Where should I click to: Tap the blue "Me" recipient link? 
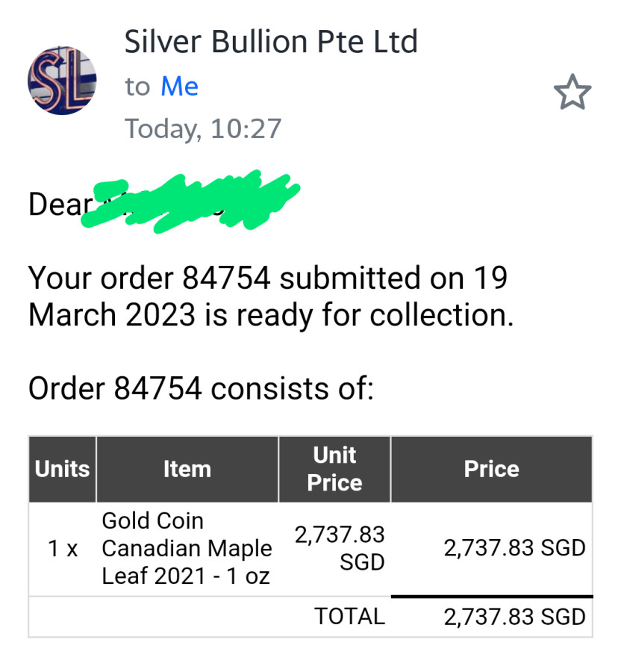179,87
